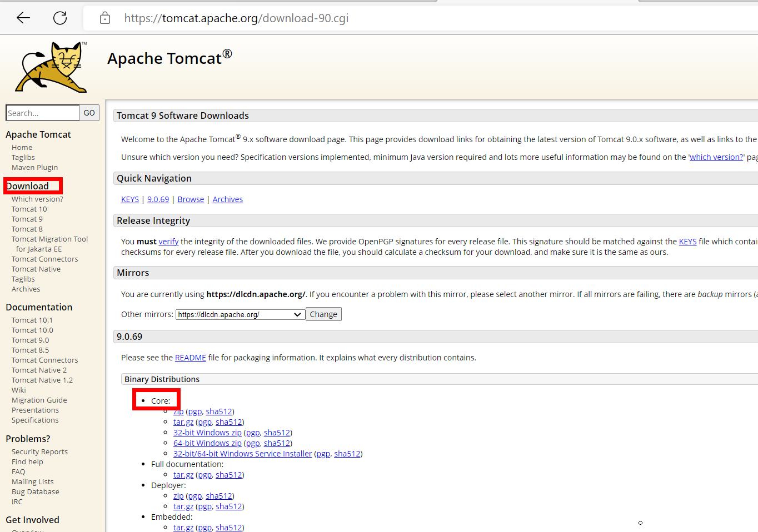Open Specifications sidebar link

coord(35,420)
